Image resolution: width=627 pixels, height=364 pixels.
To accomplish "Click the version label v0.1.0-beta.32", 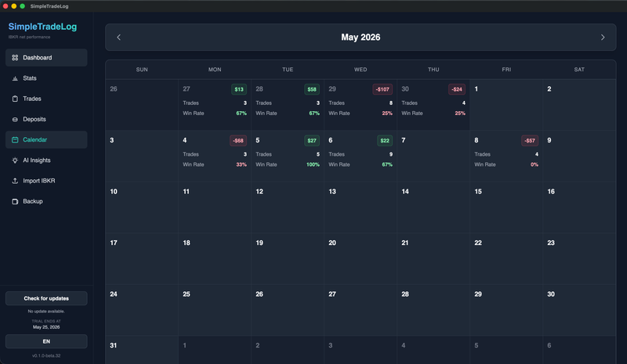I will 46,355.
